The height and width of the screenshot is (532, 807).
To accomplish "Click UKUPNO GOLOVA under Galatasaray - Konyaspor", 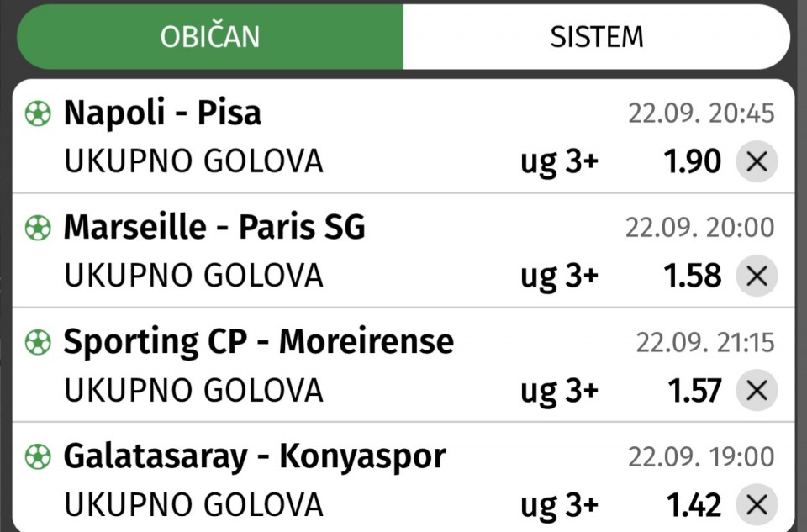I will pos(193,504).
